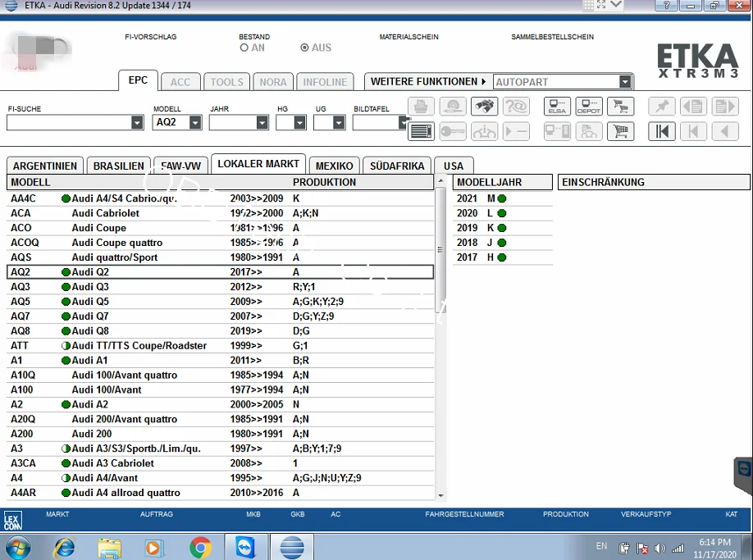The width and height of the screenshot is (753, 560).
Task: Select the Audi TT/TTS Coupe/Roadster row
Action: point(221,346)
